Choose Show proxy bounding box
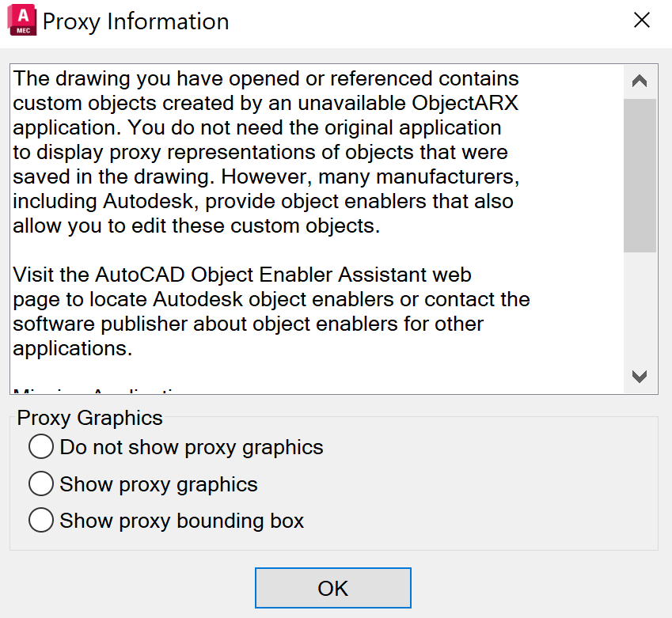Image resolution: width=672 pixels, height=618 pixels. pyautogui.click(x=40, y=520)
